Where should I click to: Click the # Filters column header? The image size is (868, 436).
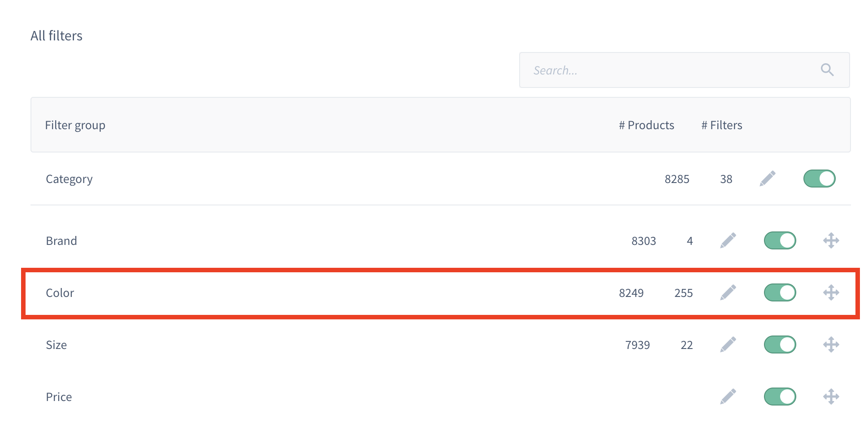coord(721,125)
